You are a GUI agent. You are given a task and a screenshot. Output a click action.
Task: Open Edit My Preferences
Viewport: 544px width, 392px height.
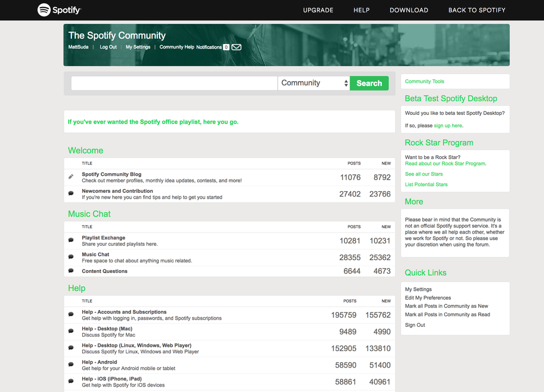(428, 298)
